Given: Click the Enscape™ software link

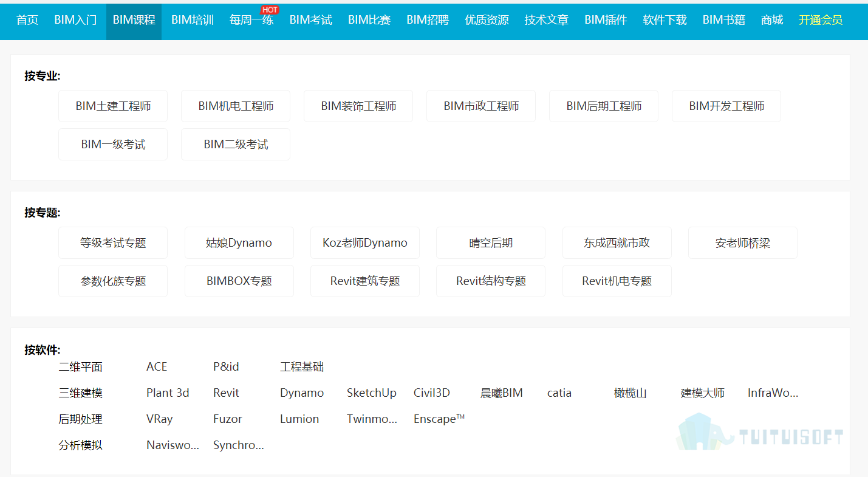Looking at the screenshot, I should click(x=439, y=419).
